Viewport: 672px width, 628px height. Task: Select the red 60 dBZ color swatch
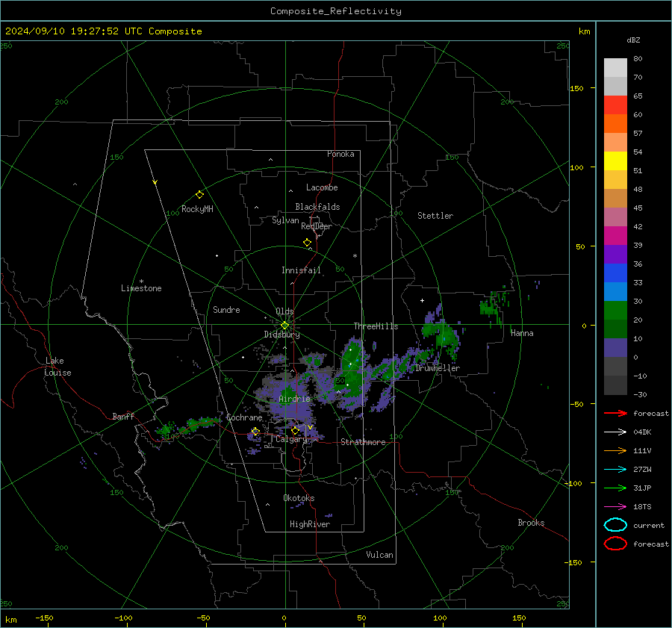coord(615,105)
